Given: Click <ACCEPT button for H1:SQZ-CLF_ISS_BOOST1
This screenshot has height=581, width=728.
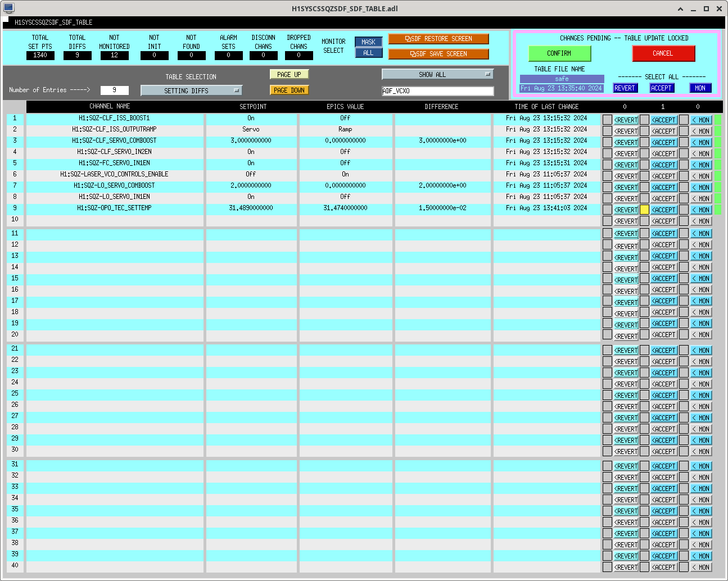Looking at the screenshot, I should click(664, 120).
